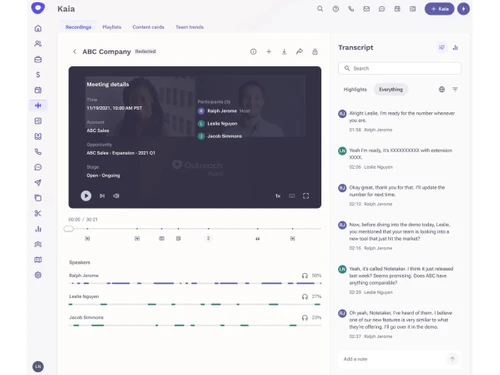Click the quote marker on timeline
The image size is (500, 375).
point(258,239)
